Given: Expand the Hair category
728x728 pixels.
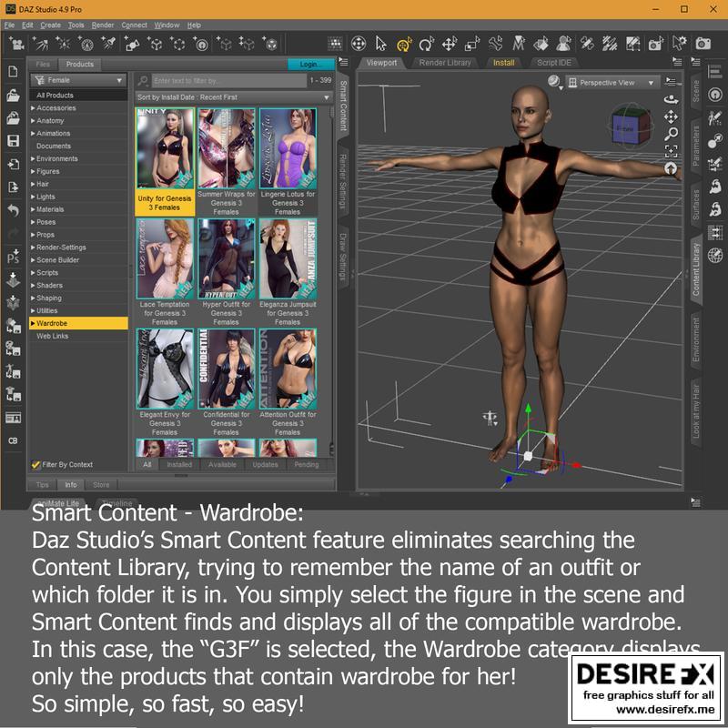Looking at the screenshot, I should click(33, 185).
